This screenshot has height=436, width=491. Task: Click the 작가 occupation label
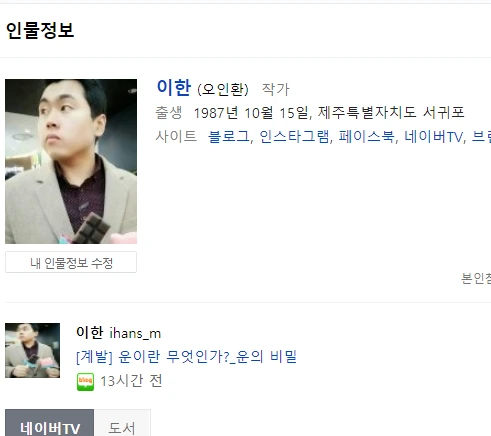(x=276, y=89)
